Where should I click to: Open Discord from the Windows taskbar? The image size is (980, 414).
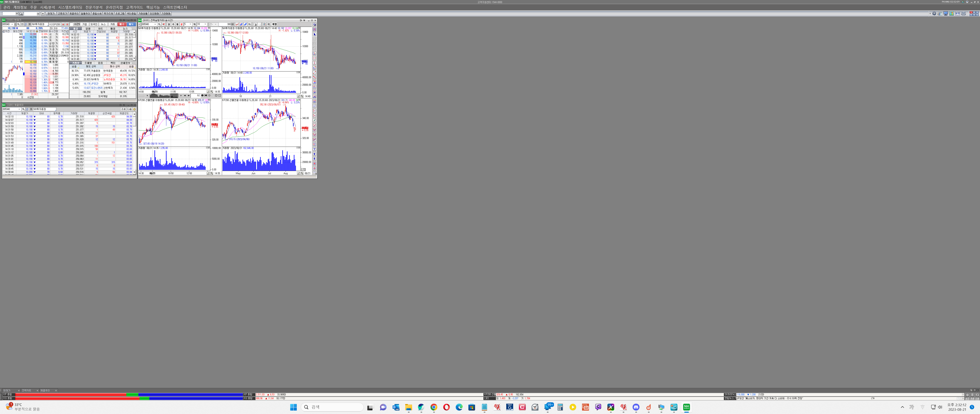tap(636, 407)
